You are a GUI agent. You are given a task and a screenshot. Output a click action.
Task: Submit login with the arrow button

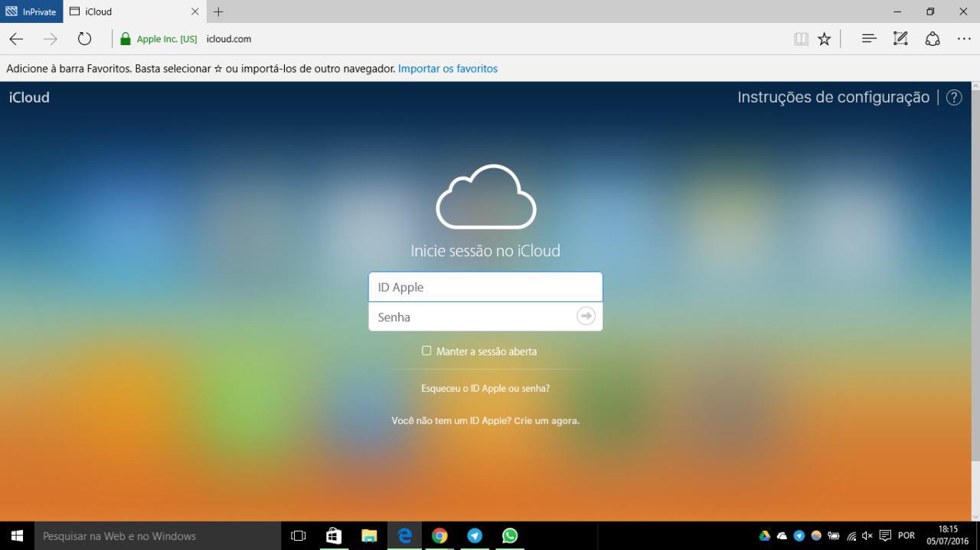pyautogui.click(x=586, y=316)
